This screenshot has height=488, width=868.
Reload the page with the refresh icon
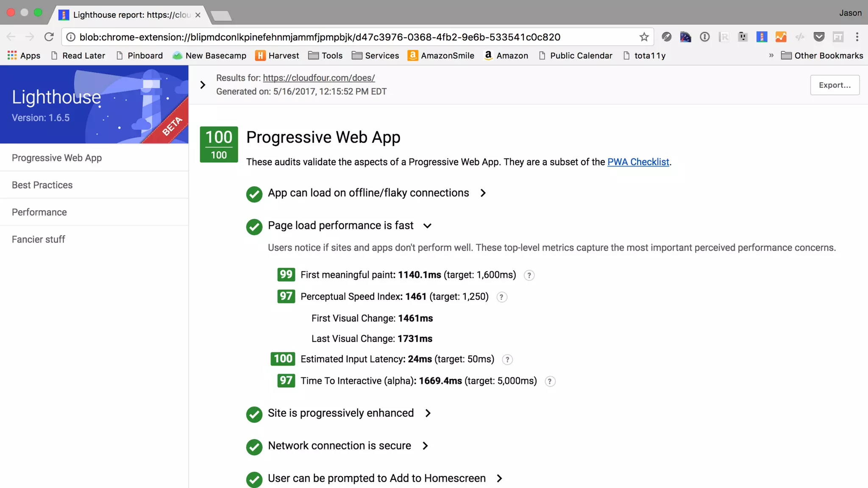click(49, 37)
